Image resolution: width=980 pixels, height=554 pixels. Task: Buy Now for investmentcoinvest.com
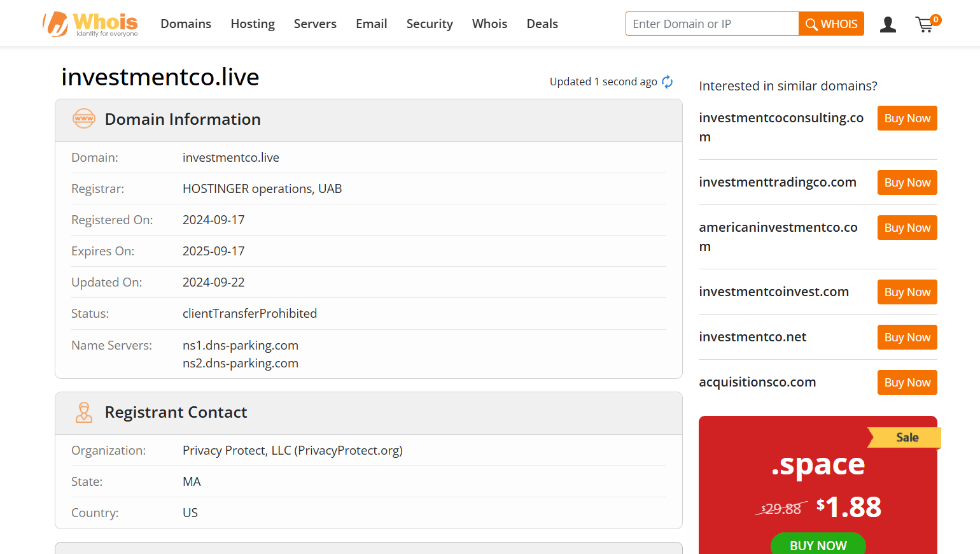click(907, 292)
